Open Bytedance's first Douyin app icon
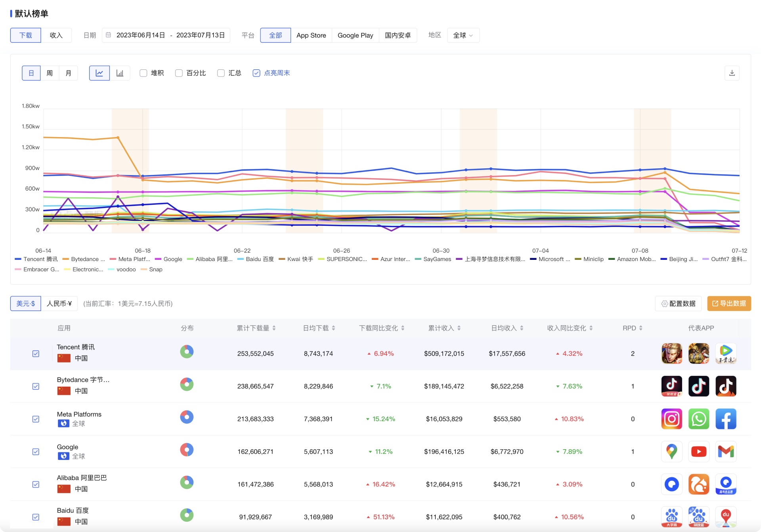The height and width of the screenshot is (532, 761). pos(671,386)
